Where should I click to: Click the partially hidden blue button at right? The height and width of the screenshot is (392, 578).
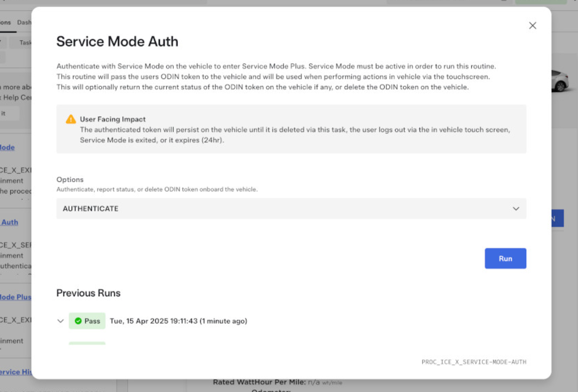(x=557, y=219)
